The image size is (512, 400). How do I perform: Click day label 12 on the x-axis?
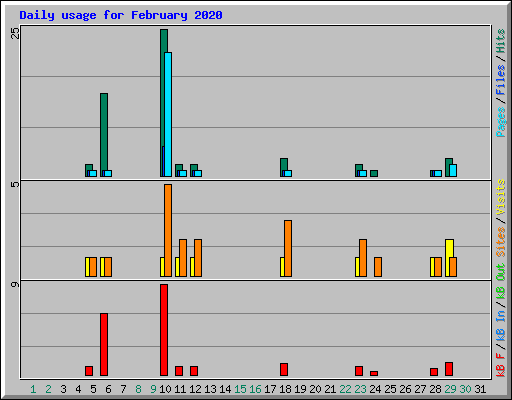pyautogui.click(x=195, y=389)
